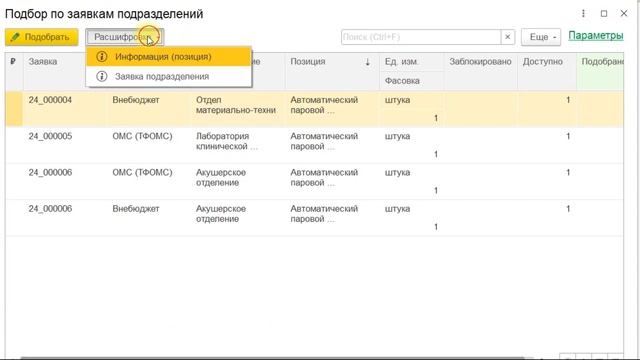This screenshot has height=360, width=640.
Task: Sort by the Заявка column header
Action: click(43, 62)
